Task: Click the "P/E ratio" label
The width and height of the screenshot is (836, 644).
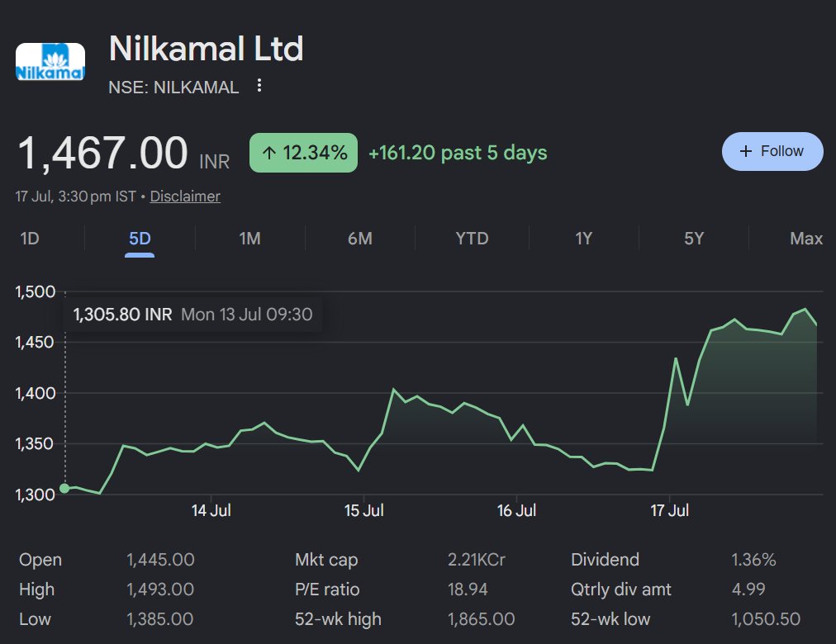Action: point(327,590)
